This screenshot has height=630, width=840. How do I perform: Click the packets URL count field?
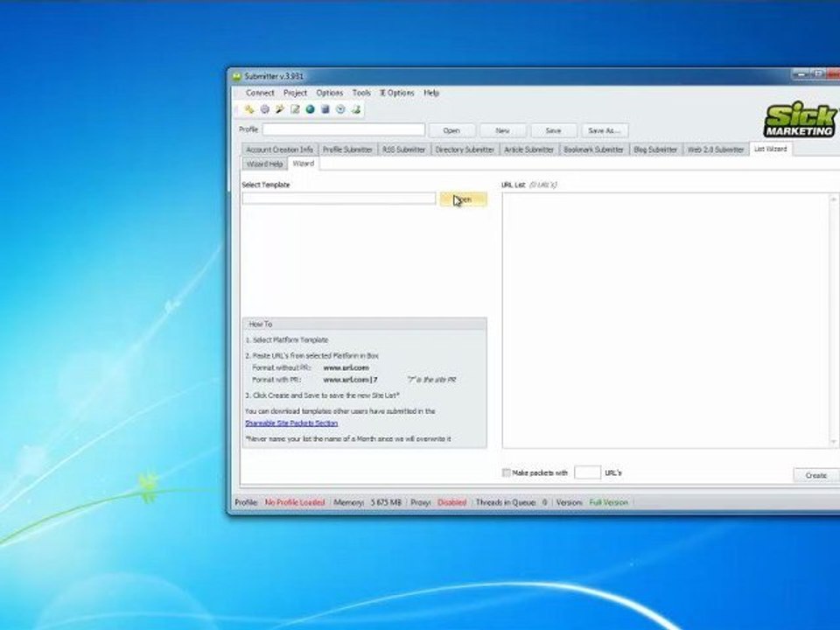click(587, 472)
